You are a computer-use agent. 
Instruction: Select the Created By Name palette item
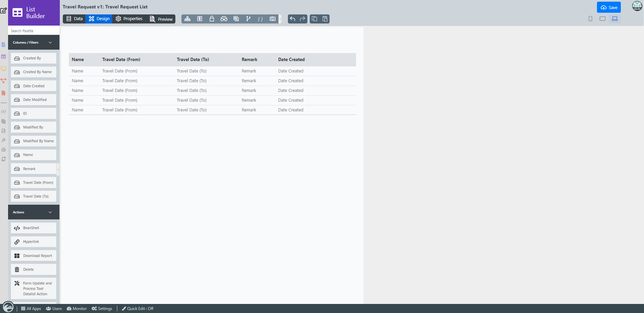pos(34,72)
